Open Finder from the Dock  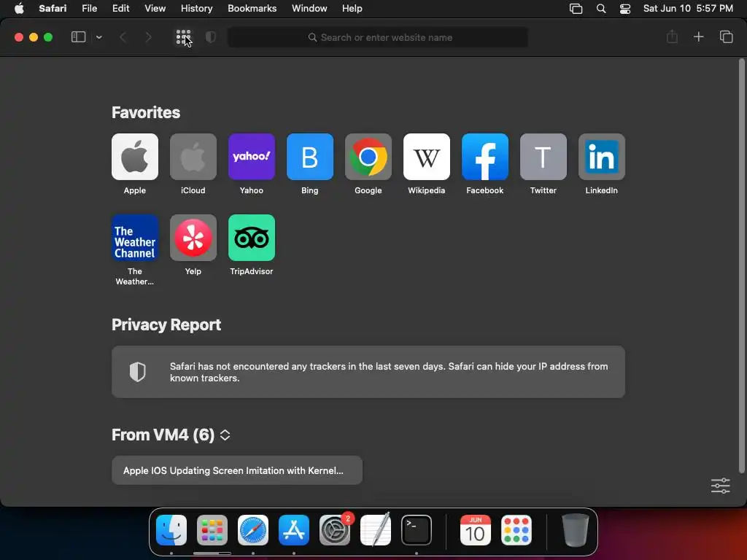pos(171,530)
